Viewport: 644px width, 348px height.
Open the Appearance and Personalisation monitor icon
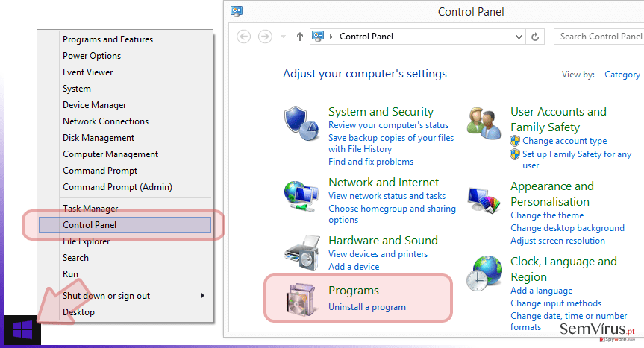point(484,200)
